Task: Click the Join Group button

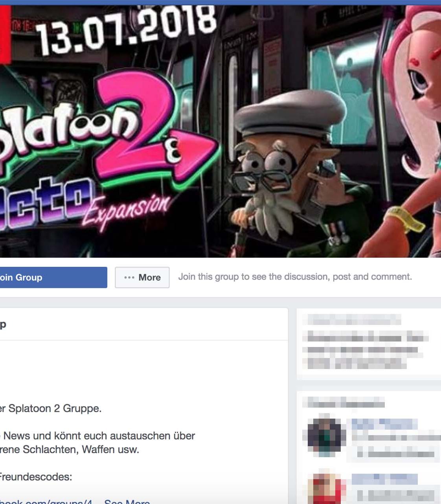Action: pyautogui.click(x=53, y=277)
